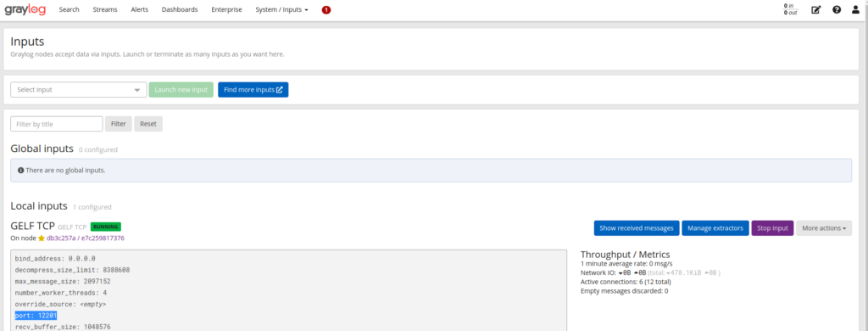Click Active connections: 6 (12 total)
The height and width of the screenshot is (331, 868).
click(626, 282)
